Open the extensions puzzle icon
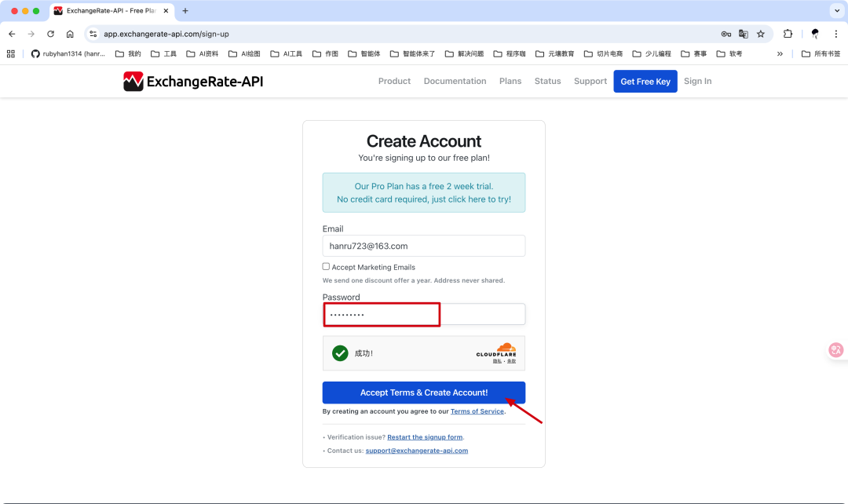848x504 pixels. tap(788, 34)
